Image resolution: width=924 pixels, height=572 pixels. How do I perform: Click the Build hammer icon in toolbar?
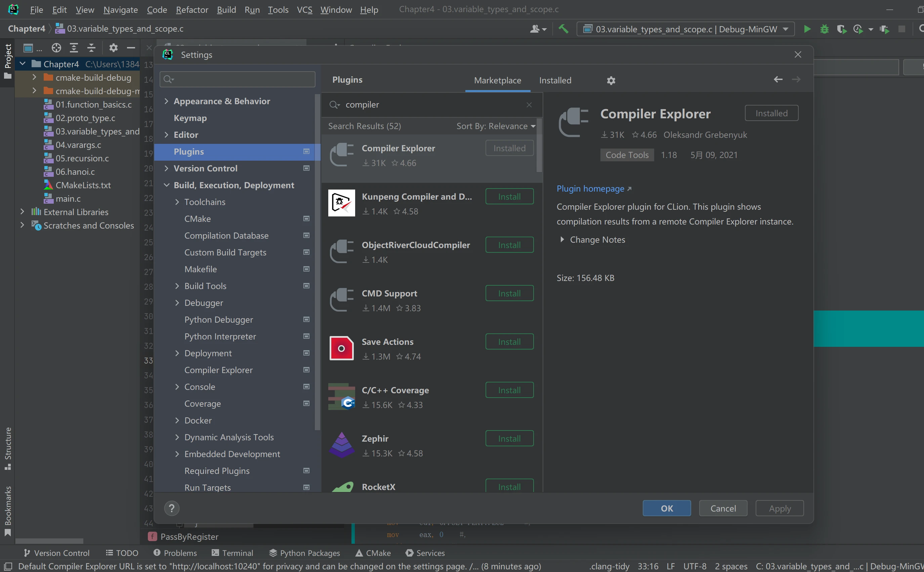coord(563,29)
